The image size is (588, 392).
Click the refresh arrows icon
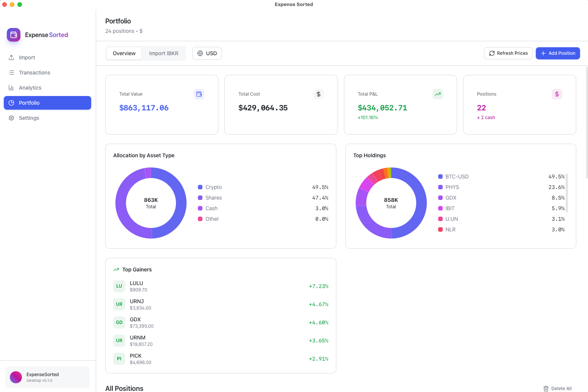tap(492, 53)
